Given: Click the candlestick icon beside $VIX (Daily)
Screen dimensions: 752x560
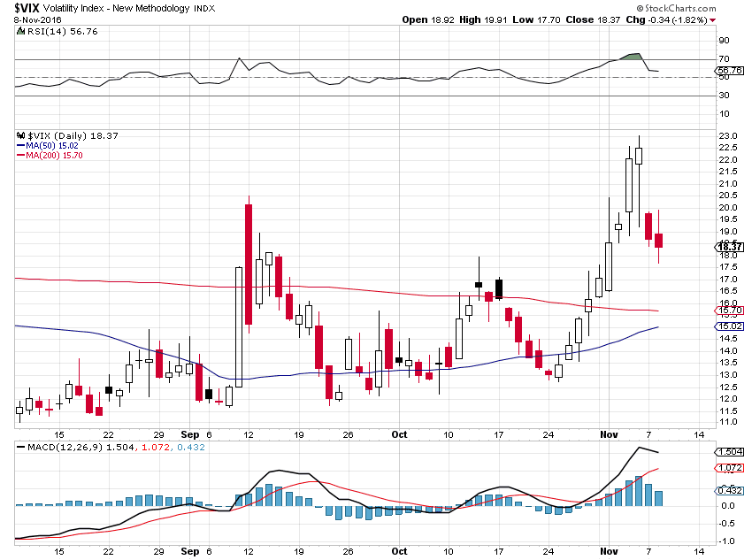Looking at the screenshot, I should tap(20, 135).
